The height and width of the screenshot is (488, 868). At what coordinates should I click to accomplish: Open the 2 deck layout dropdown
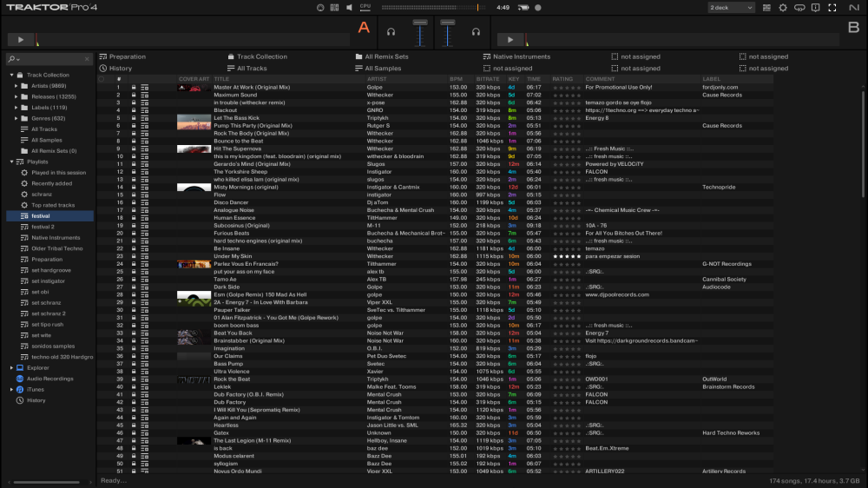[731, 8]
